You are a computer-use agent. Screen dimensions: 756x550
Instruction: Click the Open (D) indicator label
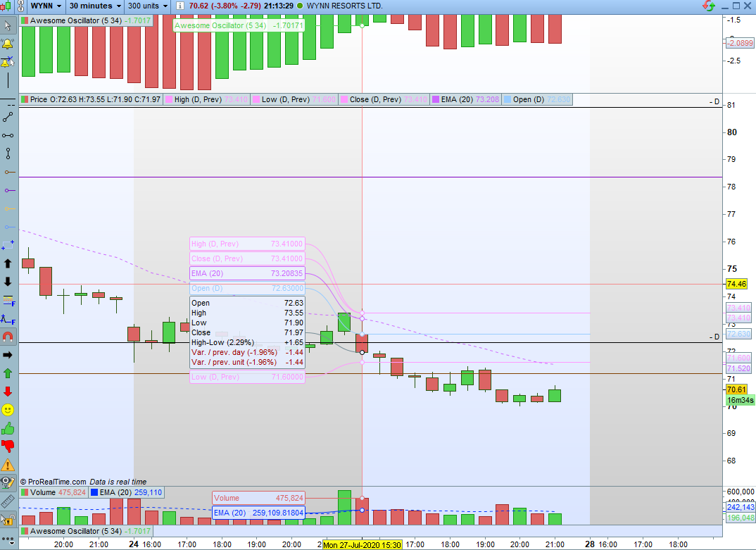[536, 99]
